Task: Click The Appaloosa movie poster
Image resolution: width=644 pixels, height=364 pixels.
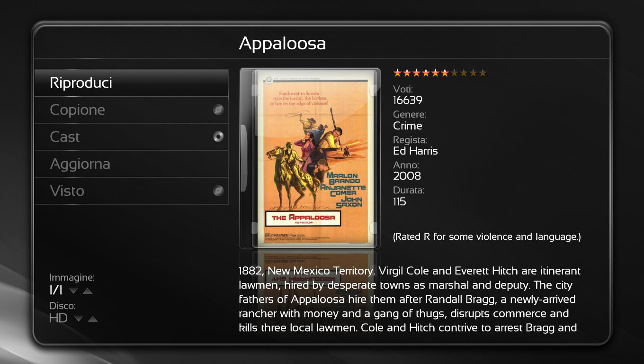Action: (311, 158)
